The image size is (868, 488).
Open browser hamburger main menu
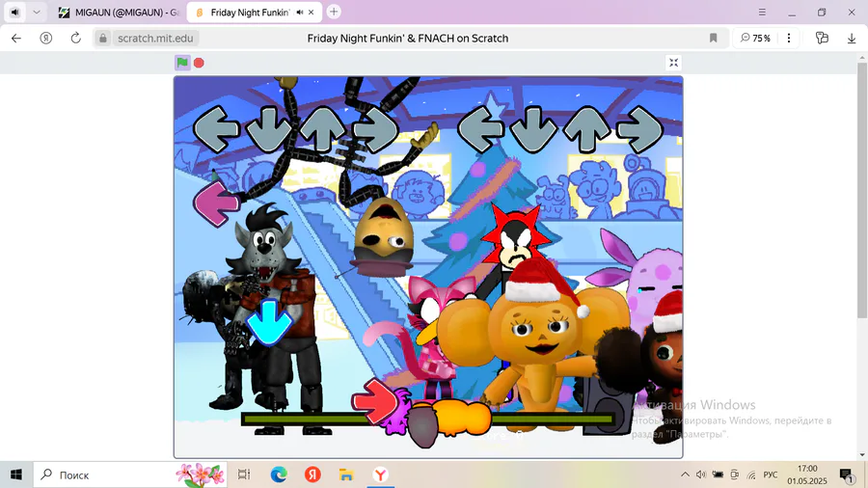[x=762, y=13]
